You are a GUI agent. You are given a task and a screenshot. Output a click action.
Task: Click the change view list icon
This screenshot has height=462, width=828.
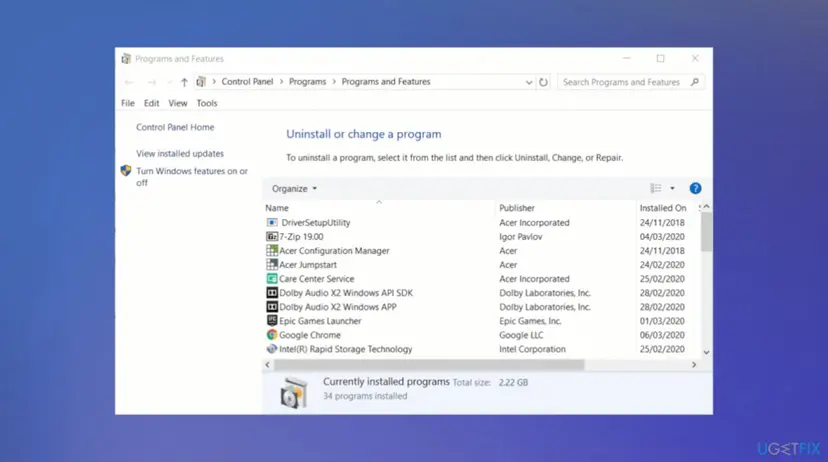coord(656,188)
